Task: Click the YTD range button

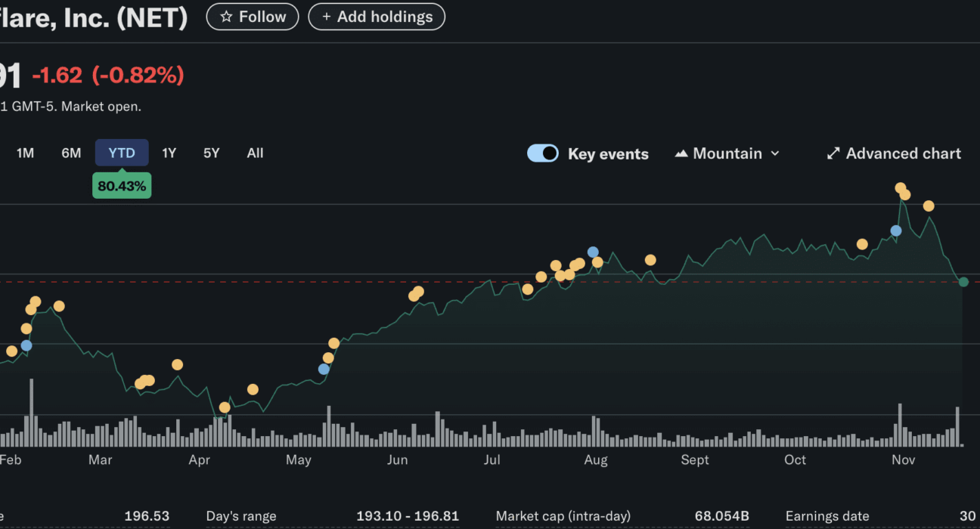Action: 122,153
